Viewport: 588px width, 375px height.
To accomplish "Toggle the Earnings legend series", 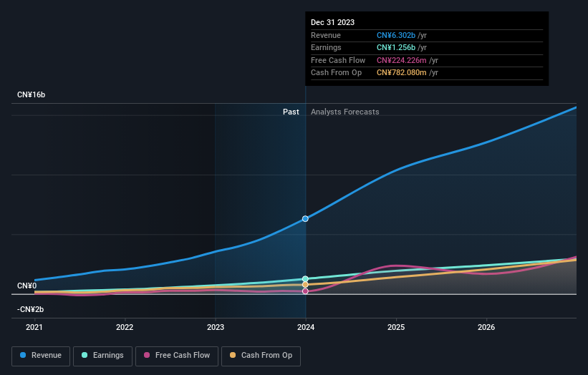I will click(x=102, y=356).
